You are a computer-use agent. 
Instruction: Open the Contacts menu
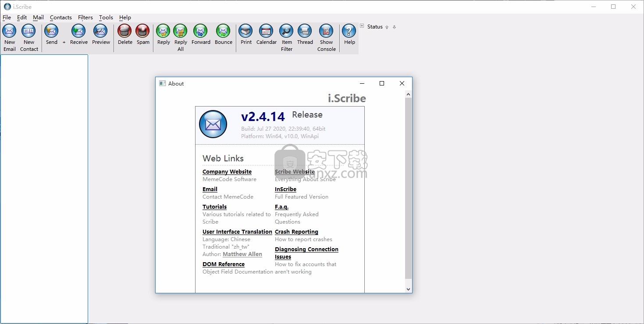[61, 18]
